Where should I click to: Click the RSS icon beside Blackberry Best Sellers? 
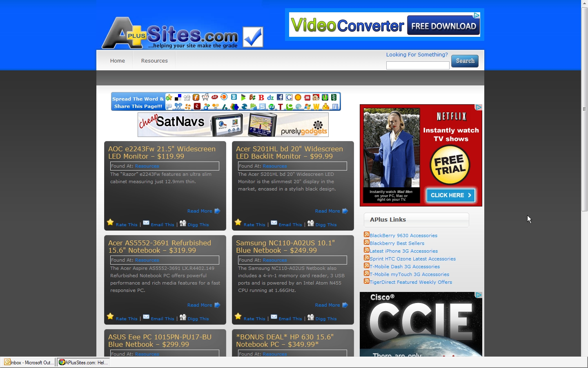point(367,242)
